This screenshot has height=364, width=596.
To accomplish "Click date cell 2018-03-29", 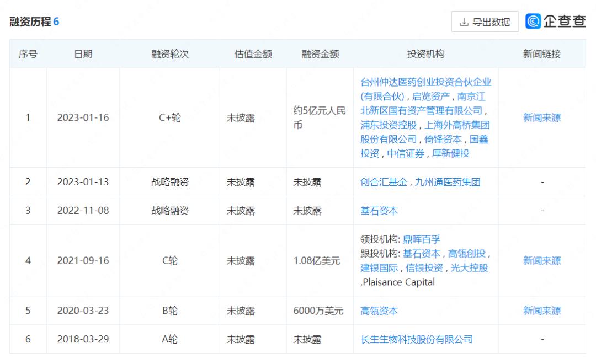I will (x=83, y=339).
